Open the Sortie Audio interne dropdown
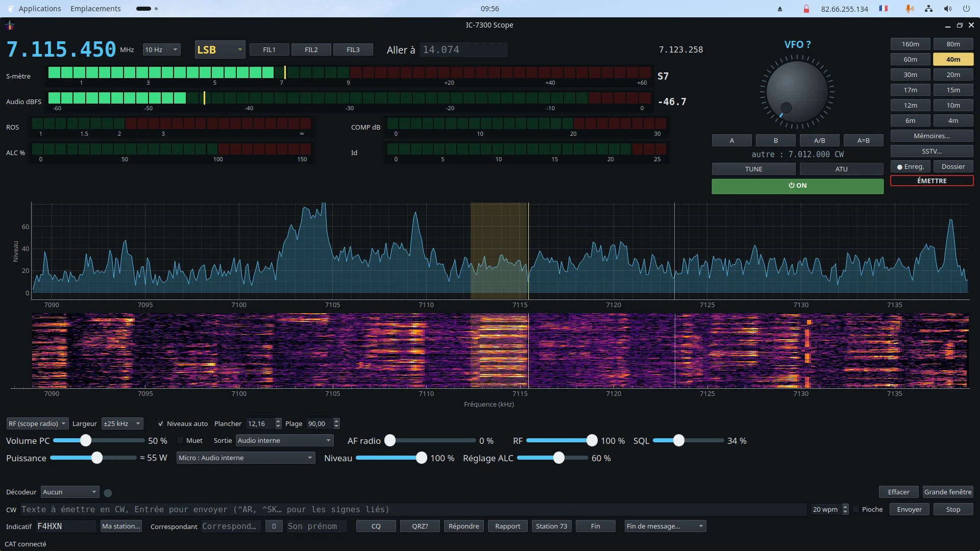Image resolution: width=980 pixels, height=551 pixels. coord(284,440)
